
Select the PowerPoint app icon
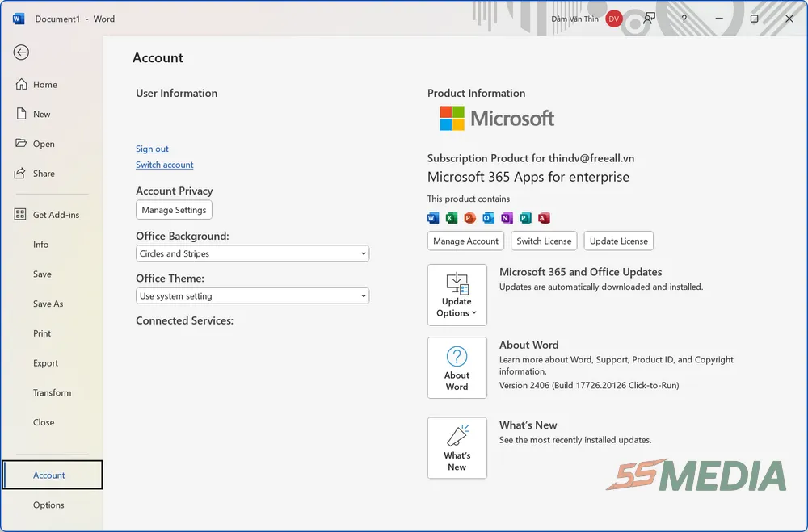click(x=469, y=218)
